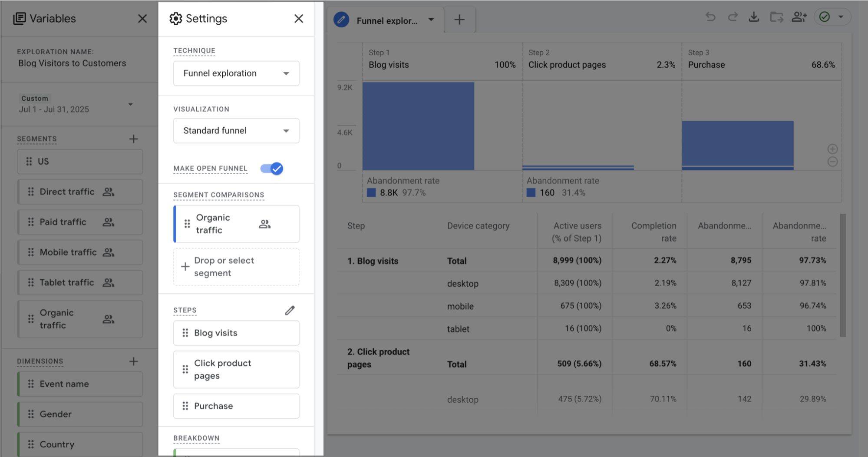Click the undo arrow icon
Viewport: 868px width, 457px height.
click(710, 17)
